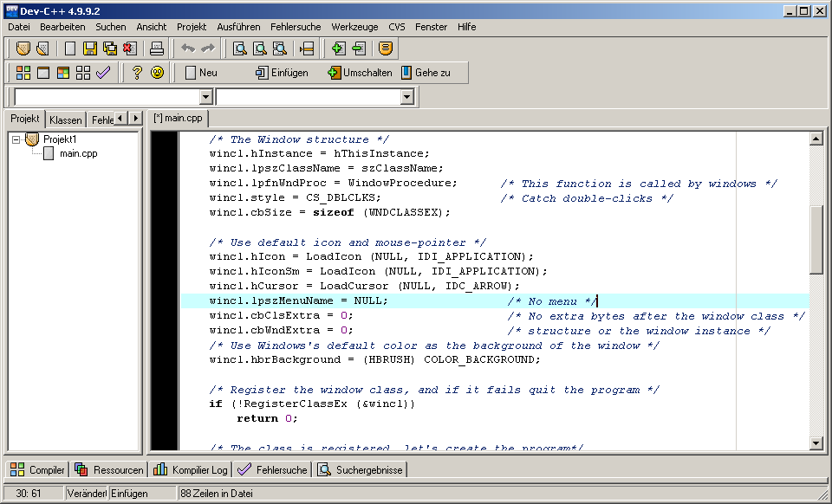Click the Compile icon with four colored squares
Image resolution: width=832 pixels, height=504 pixels.
pos(23,73)
